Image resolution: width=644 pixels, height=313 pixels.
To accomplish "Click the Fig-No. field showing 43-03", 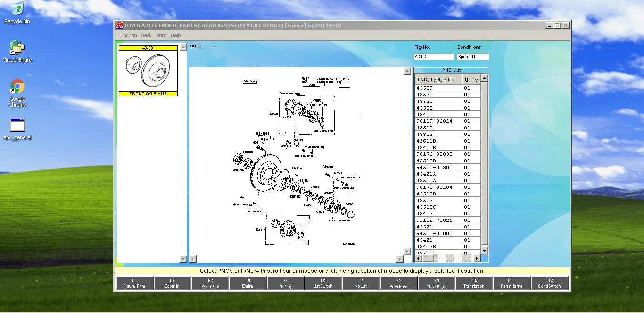I will click(433, 57).
